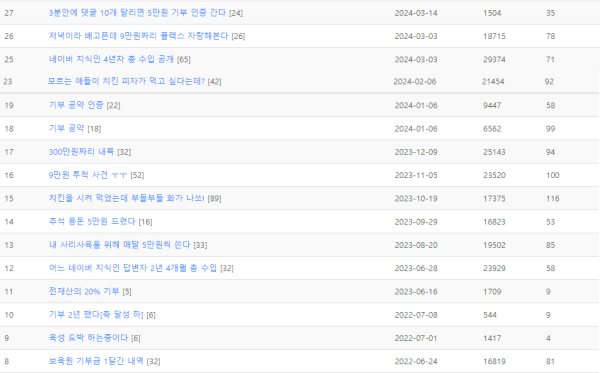The height and width of the screenshot is (373, 600).
Task: Open post '9만원 투척 사건 ㅜㅜ'
Action: (x=88, y=175)
